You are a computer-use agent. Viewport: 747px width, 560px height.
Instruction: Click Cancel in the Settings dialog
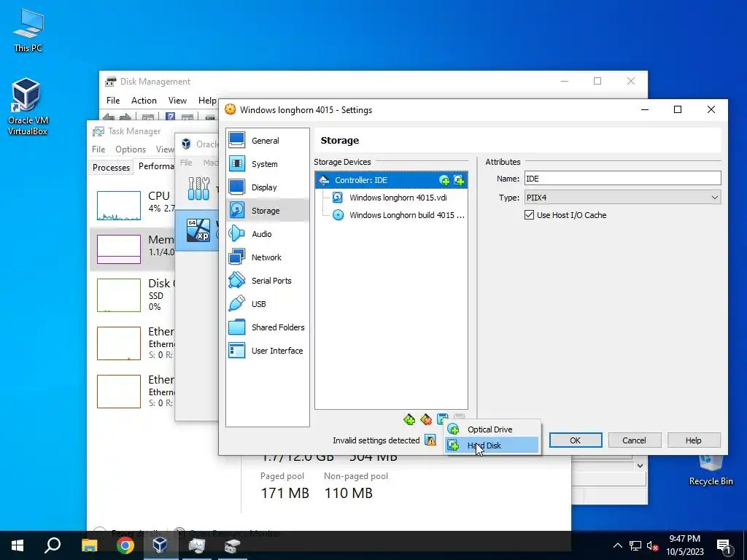[634, 440]
